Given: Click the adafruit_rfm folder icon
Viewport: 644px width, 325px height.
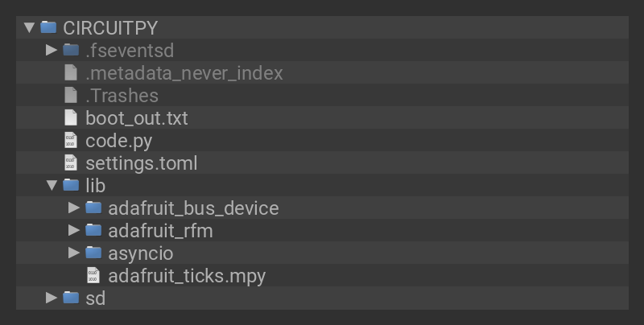Looking at the screenshot, I should [93, 230].
